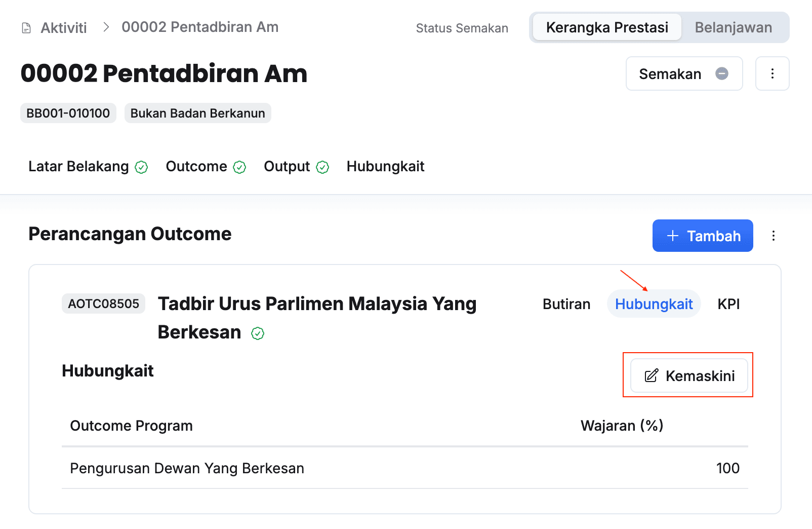
Task: Switch to Kerangka Prestasi view
Action: pyautogui.click(x=606, y=27)
